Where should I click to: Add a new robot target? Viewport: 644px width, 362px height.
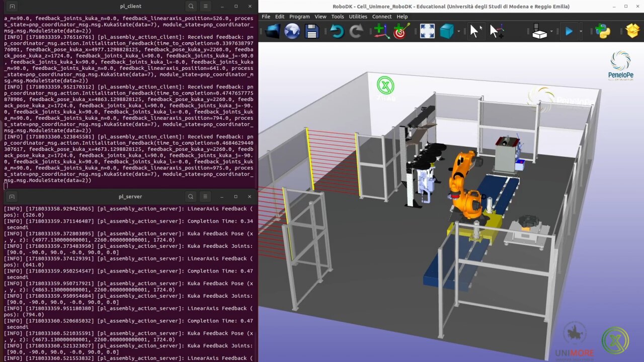(x=401, y=32)
